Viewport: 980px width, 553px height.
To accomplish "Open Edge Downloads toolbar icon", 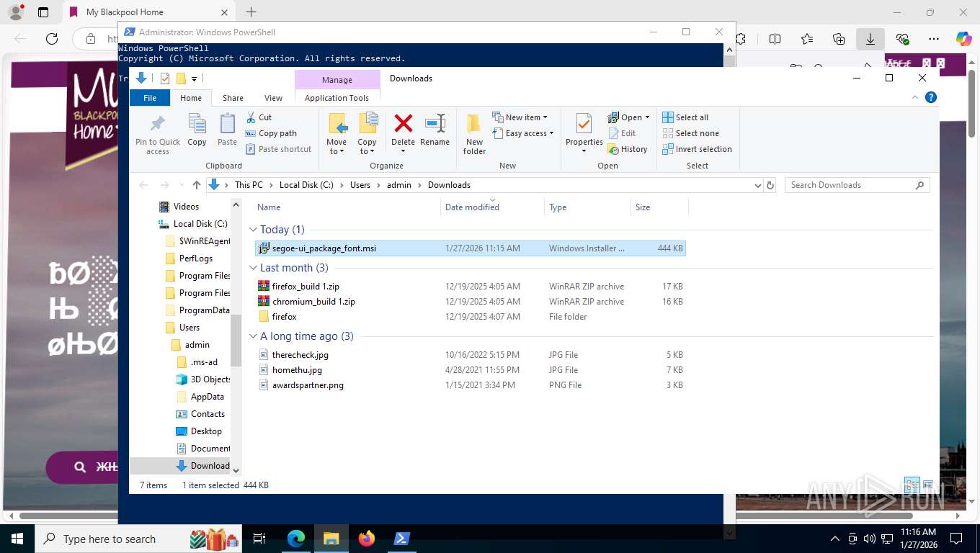I will (870, 39).
